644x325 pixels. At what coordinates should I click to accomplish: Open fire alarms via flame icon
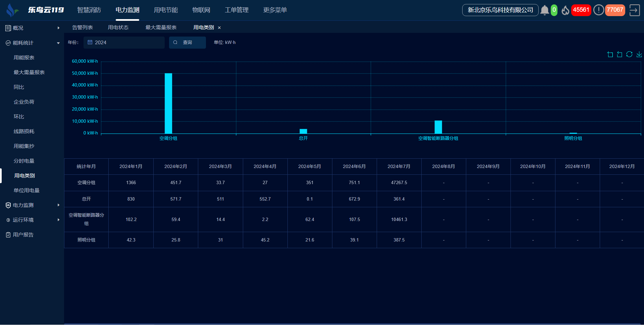coord(566,10)
